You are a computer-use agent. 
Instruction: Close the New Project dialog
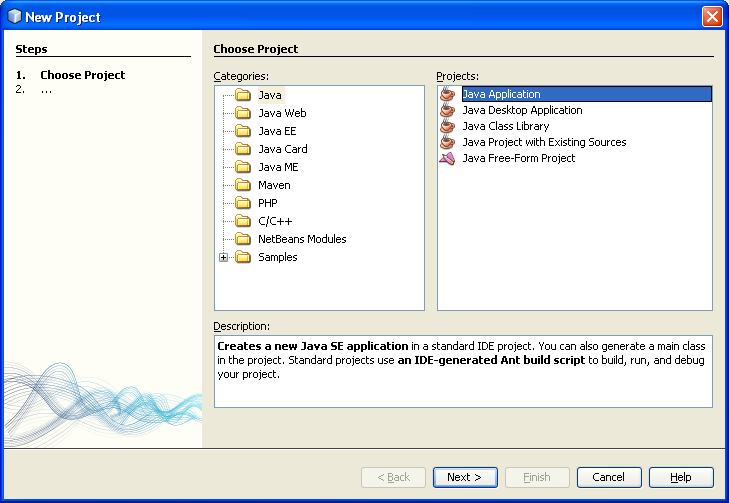712,17
